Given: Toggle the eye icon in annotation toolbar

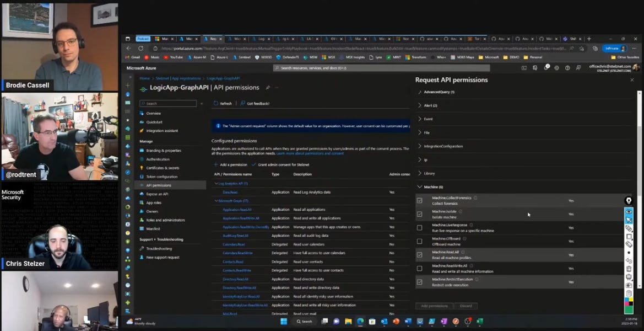Looking at the screenshot, I should pos(629,212).
